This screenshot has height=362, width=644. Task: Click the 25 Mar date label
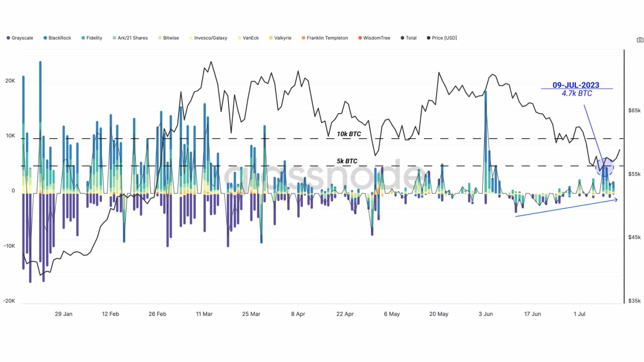(x=251, y=314)
